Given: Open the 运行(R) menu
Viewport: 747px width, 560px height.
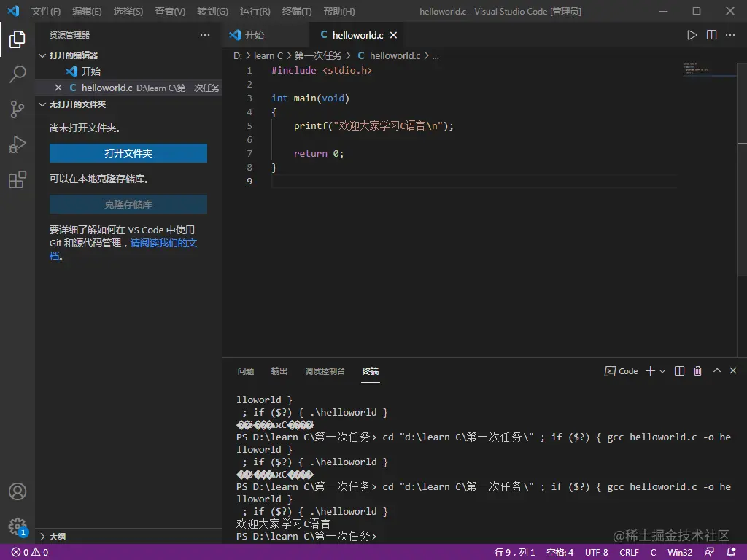Looking at the screenshot, I should point(255,11).
